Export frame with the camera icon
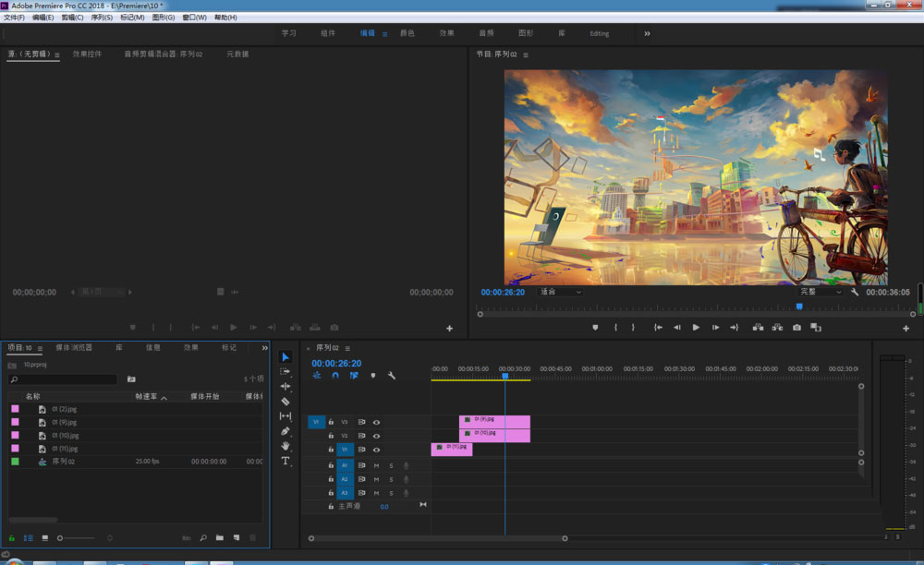Screen dimensions: 924x565 click(796, 327)
